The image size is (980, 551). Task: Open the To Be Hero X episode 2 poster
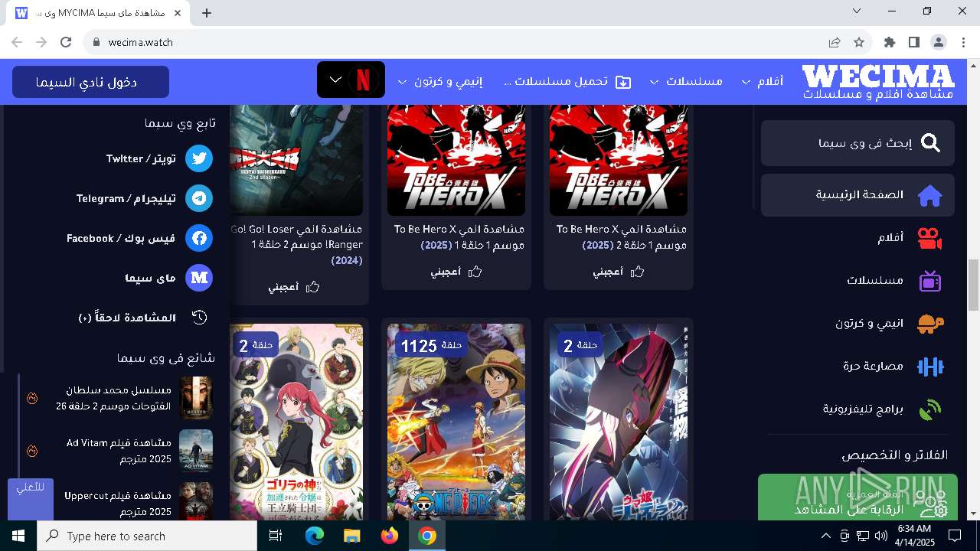pos(619,161)
